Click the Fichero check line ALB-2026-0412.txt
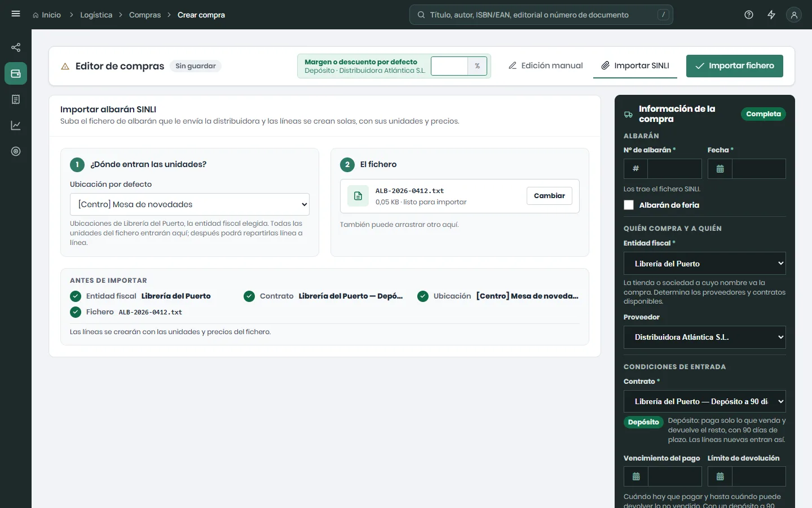 pyautogui.click(x=126, y=312)
